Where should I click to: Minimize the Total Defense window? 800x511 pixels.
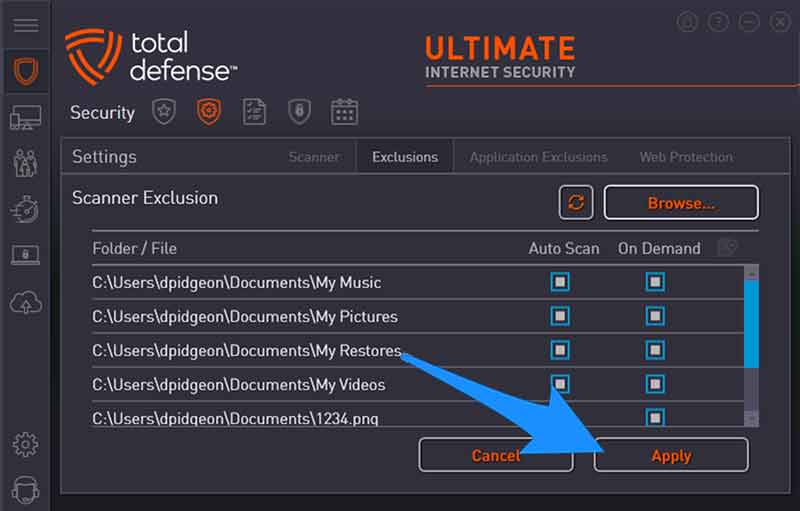point(749,22)
